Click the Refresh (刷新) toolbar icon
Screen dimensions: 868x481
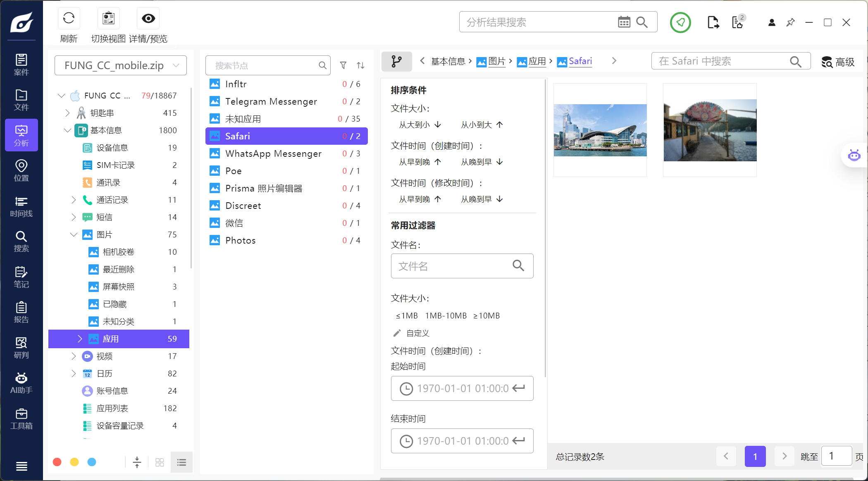click(69, 19)
